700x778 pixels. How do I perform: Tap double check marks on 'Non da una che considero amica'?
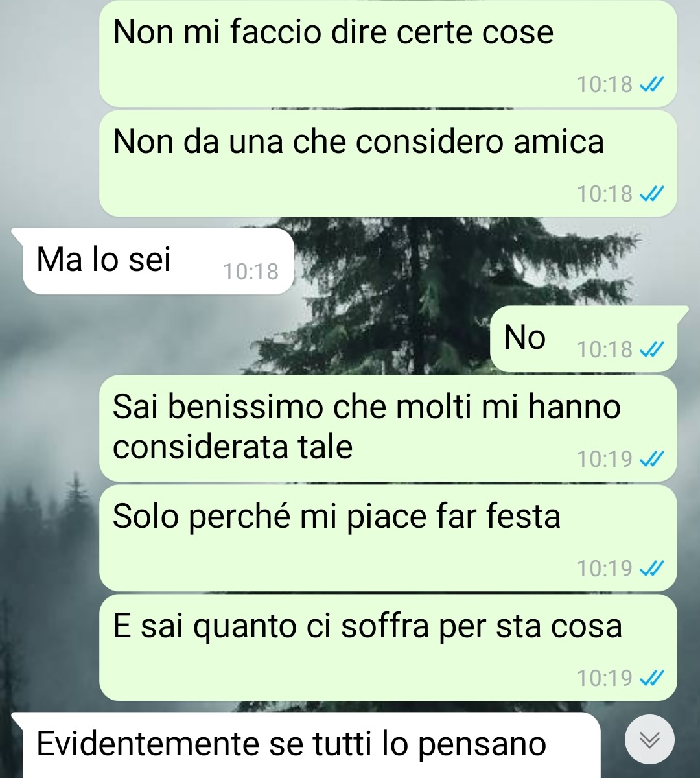click(x=651, y=194)
